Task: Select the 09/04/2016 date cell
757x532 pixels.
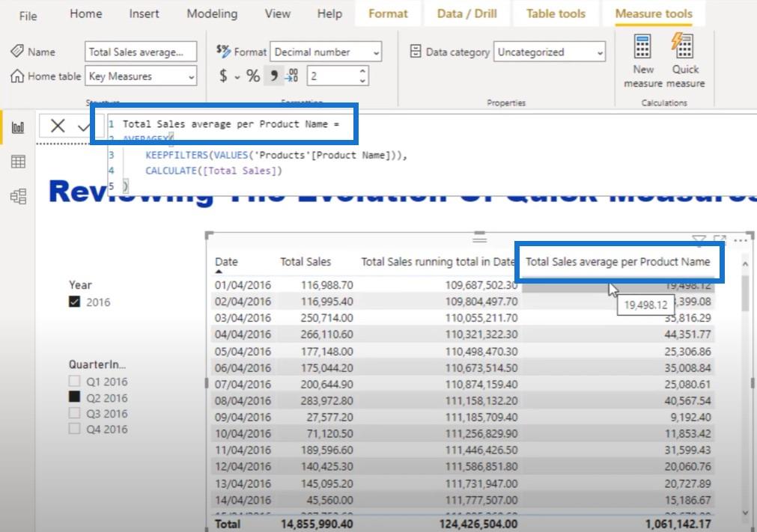Action: 243,418
